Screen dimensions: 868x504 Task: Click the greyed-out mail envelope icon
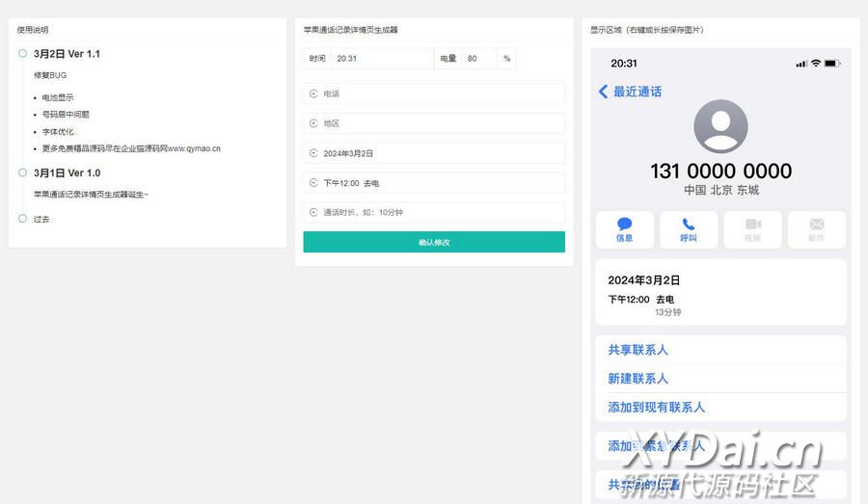817,225
